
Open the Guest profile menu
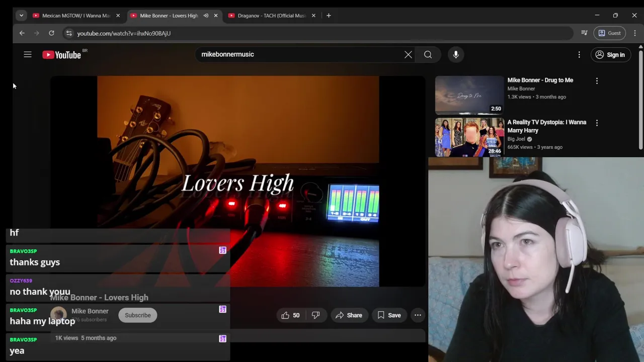pyautogui.click(x=609, y=33)
